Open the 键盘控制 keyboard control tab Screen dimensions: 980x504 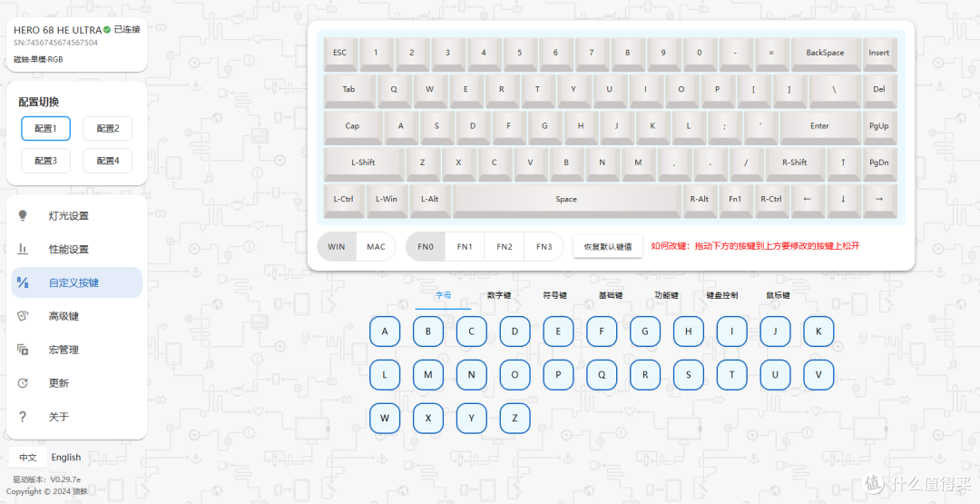(722, 295)
